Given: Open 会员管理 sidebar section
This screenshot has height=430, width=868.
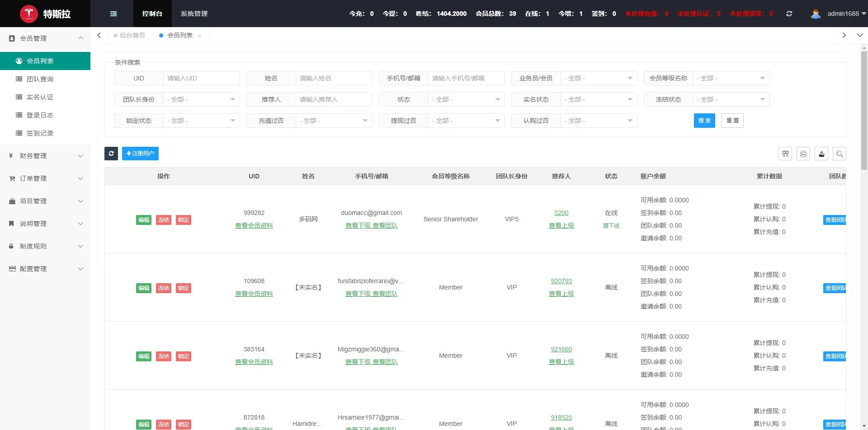Looking at the screenshot, I should click(x=45, y=38).
